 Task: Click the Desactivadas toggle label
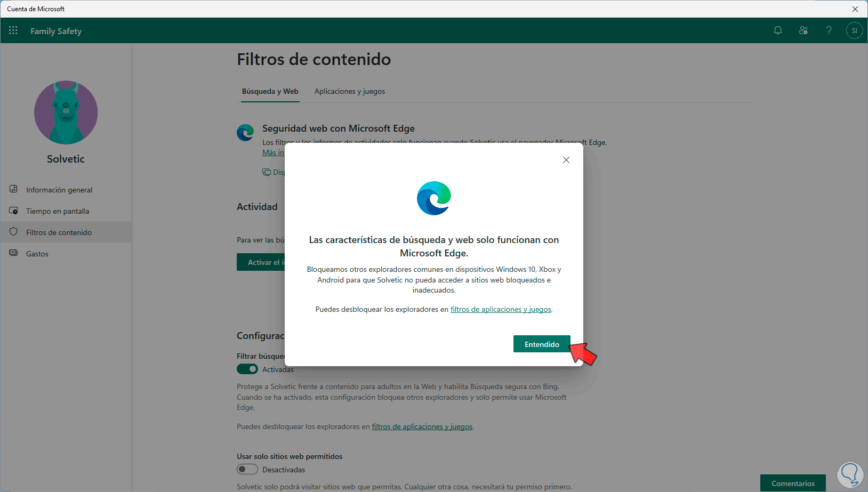(284, 470)
